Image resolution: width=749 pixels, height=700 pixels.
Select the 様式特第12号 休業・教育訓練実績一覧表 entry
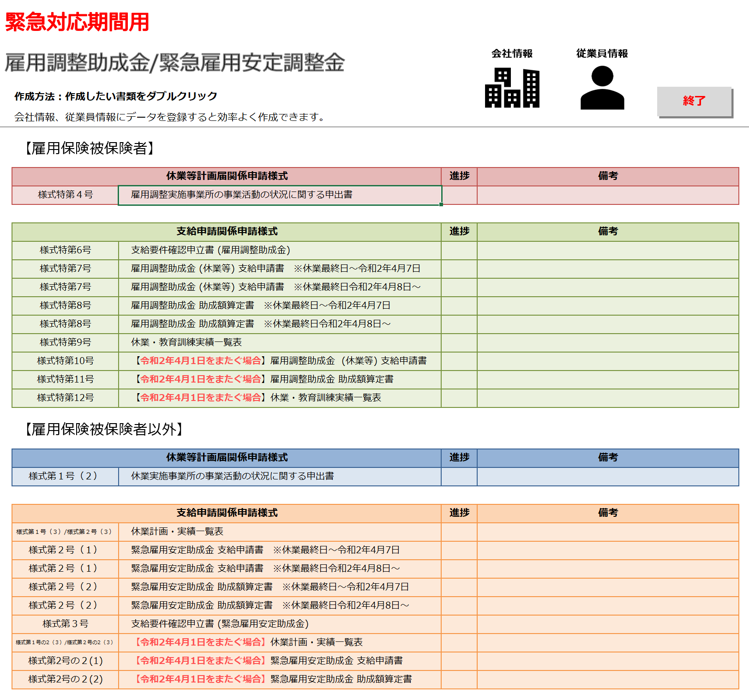pos(280,398)
